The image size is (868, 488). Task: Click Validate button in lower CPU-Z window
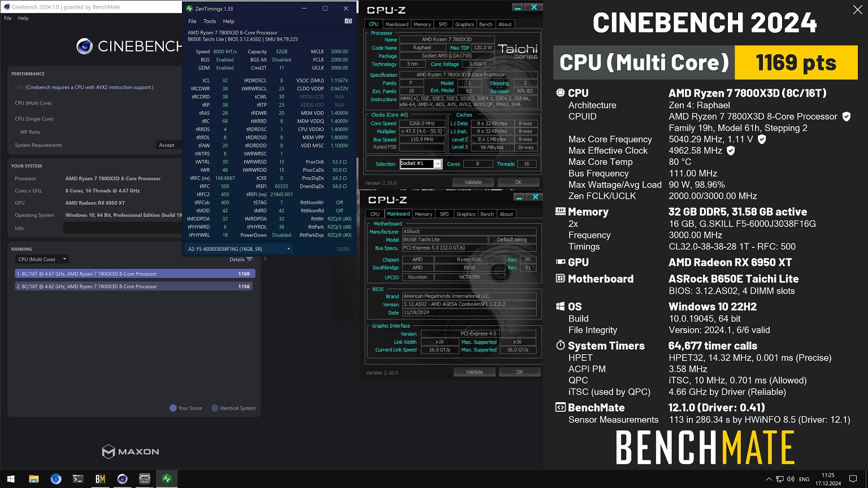(474, 372)
